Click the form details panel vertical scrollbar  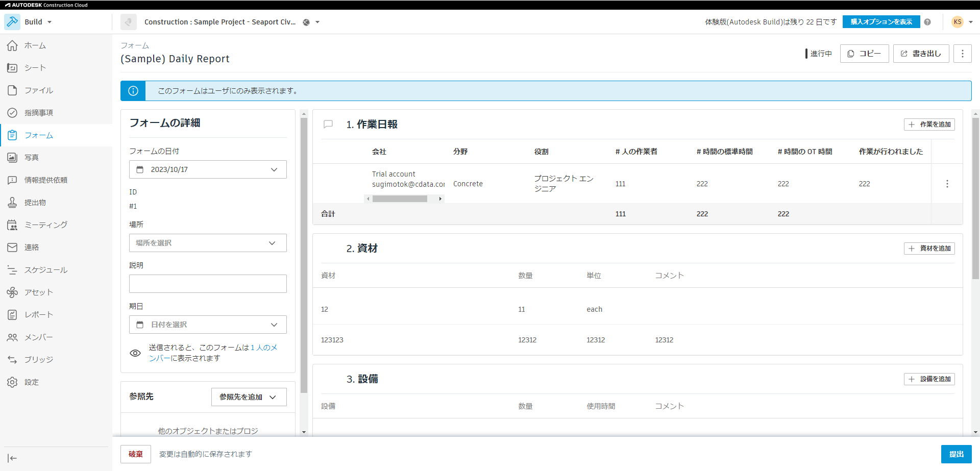[304, 255]
